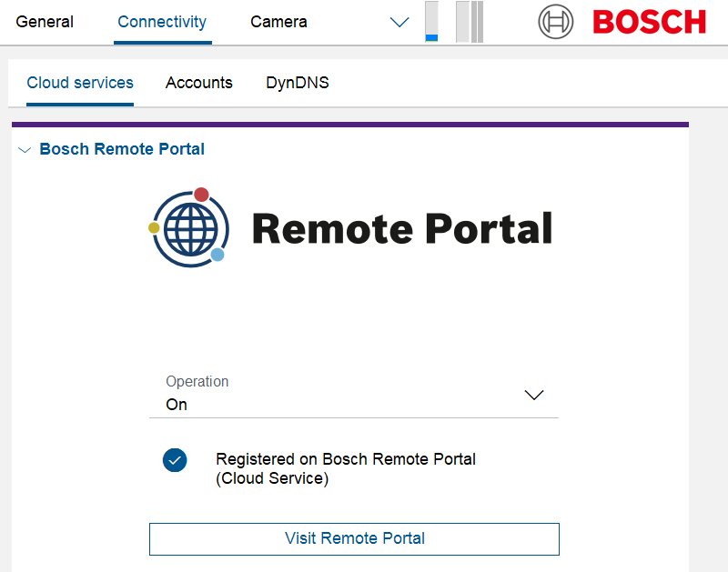Viewport: 728px width, 572px height.
Task: Collapse the Bosch Remote Portal section
Action: pyautogui.click(x=25, y=150)
